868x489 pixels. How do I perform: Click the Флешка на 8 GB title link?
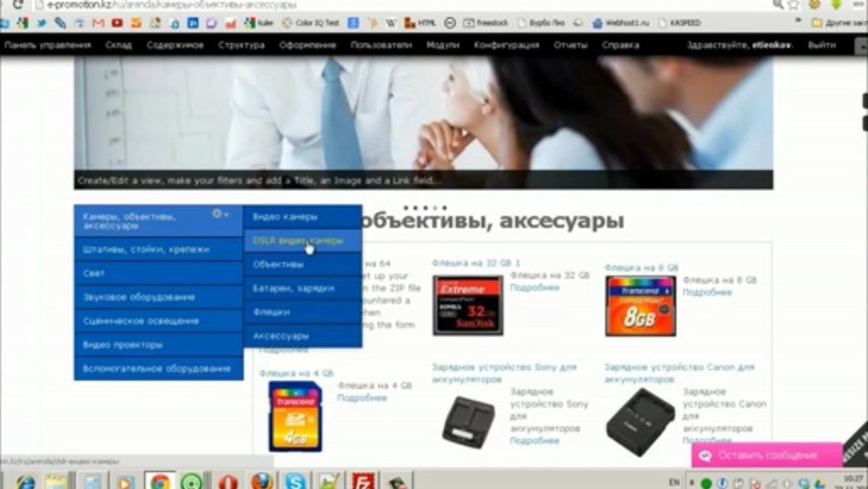641,268
